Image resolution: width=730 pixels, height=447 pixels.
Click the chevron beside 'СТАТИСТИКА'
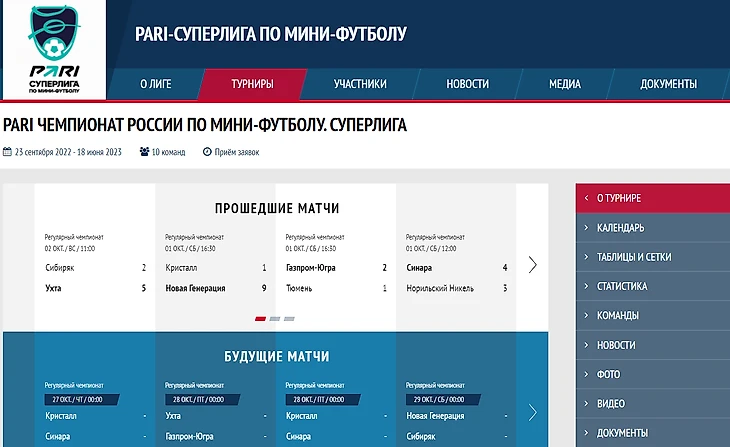point(586,286)
